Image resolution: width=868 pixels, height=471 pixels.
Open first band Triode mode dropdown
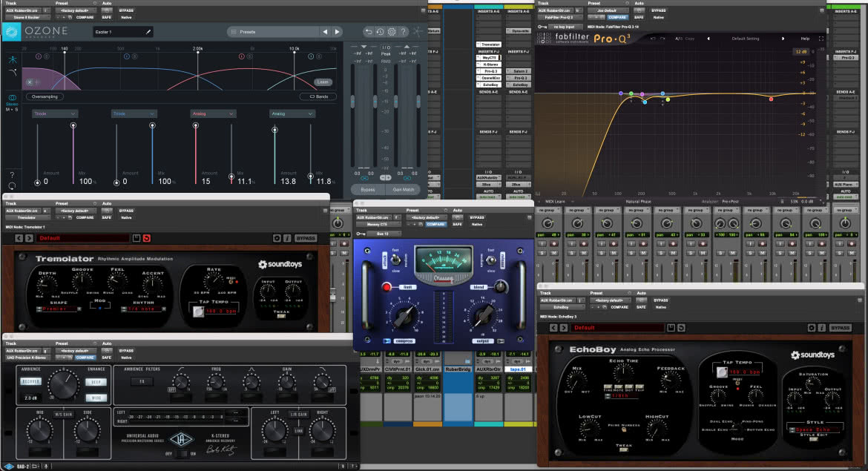click(54, 113)
